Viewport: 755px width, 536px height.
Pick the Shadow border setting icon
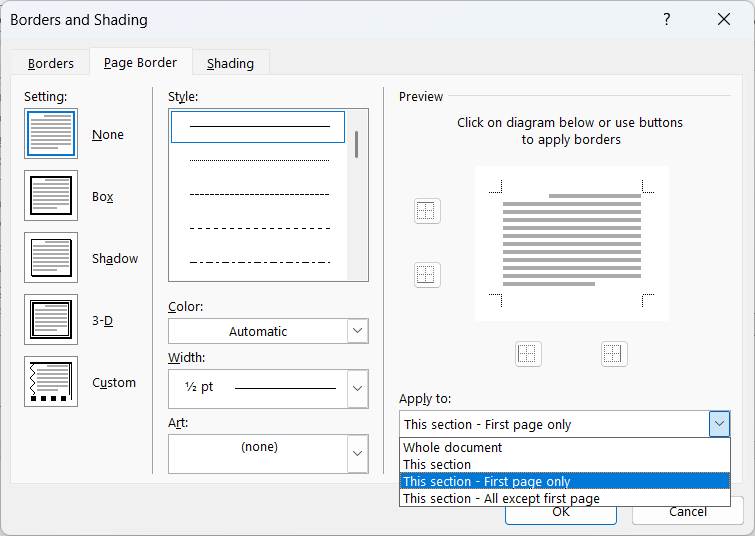click(51, 258)
